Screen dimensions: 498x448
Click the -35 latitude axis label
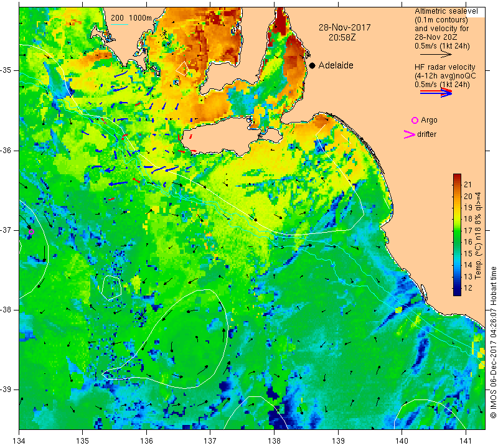pyautogui.click(x=6, y=70)
